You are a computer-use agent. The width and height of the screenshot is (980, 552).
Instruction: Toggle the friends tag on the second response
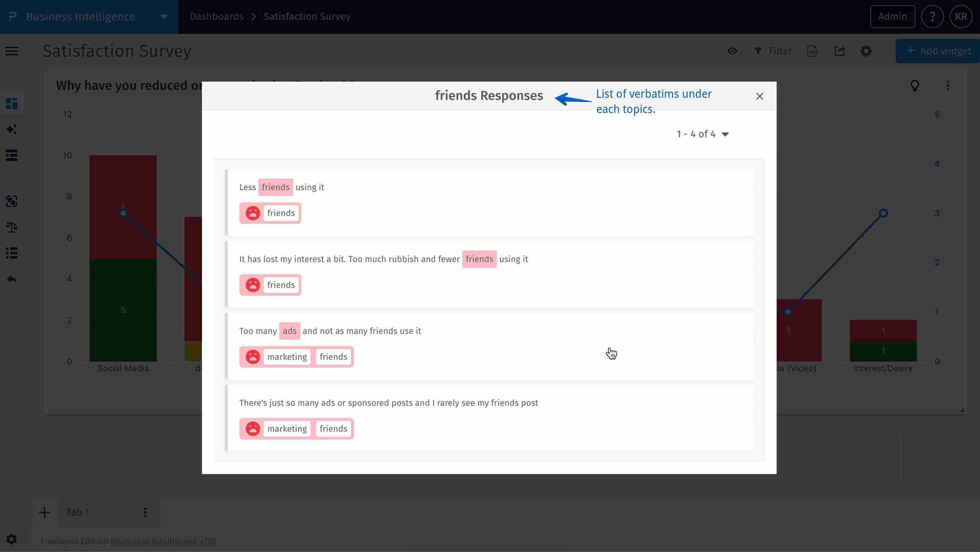(x=280, y=284)
